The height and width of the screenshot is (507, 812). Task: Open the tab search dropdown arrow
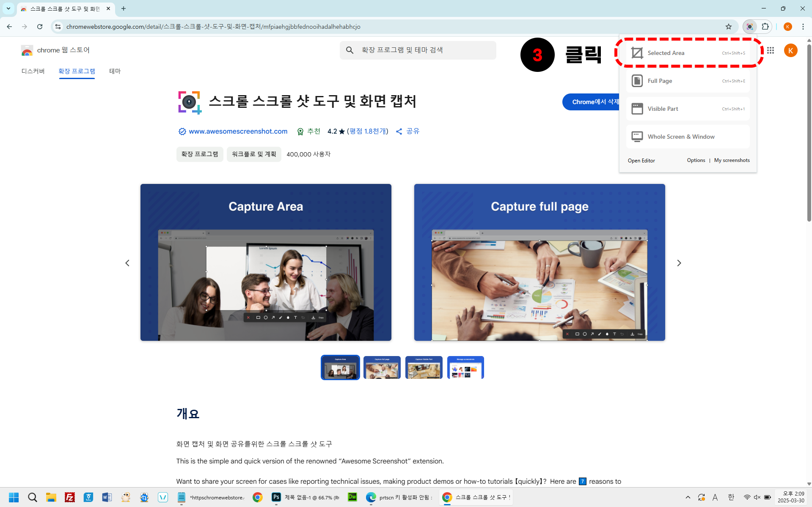[x=8, y=8]
